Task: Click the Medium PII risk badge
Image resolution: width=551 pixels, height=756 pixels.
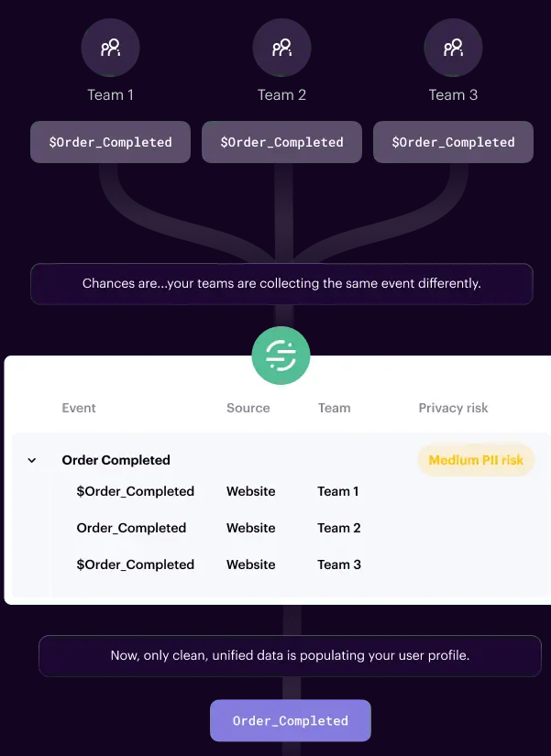Action: pyautogui.click(x=476, y=460)
